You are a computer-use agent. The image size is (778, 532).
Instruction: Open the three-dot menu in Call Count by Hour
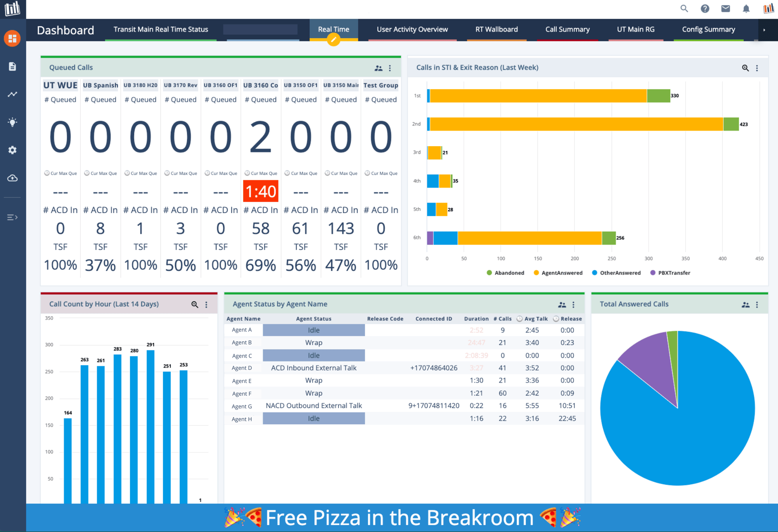click(x=206, y=304)
